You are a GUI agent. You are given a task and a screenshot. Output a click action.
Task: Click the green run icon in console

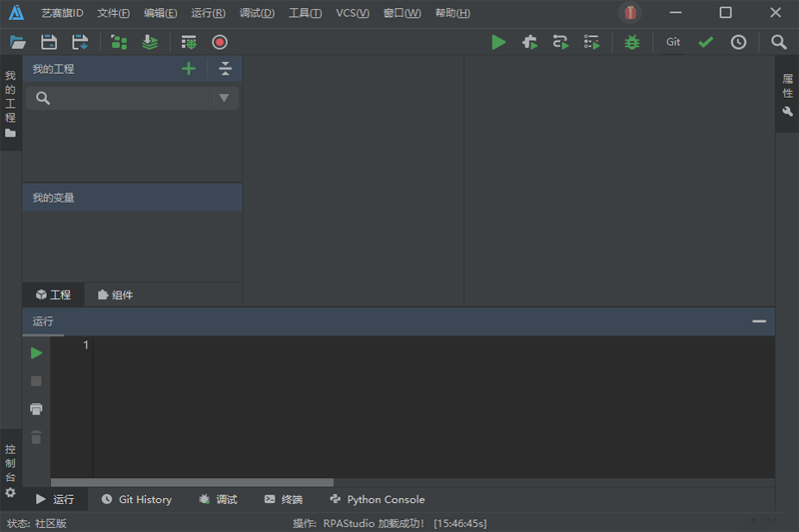click(36, 352)
